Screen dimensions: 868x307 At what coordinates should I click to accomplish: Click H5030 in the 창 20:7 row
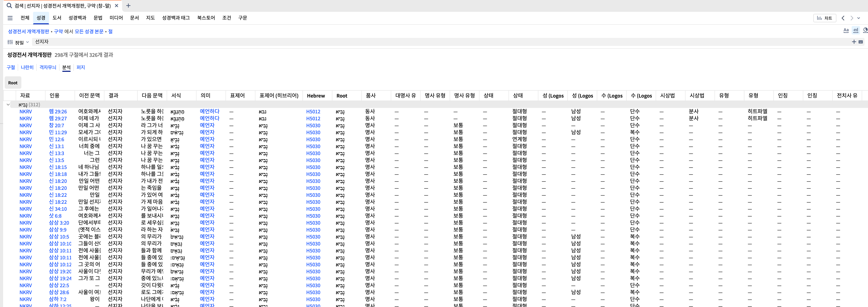pos(313,126)
